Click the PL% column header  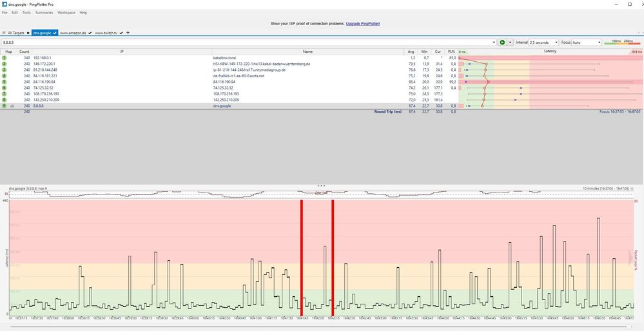pos(451,52)
